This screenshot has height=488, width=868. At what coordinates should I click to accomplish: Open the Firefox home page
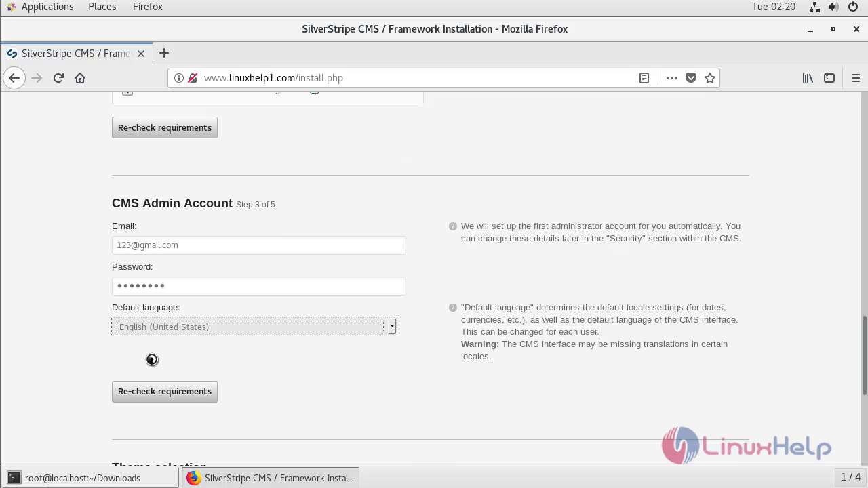click(80, 78)
